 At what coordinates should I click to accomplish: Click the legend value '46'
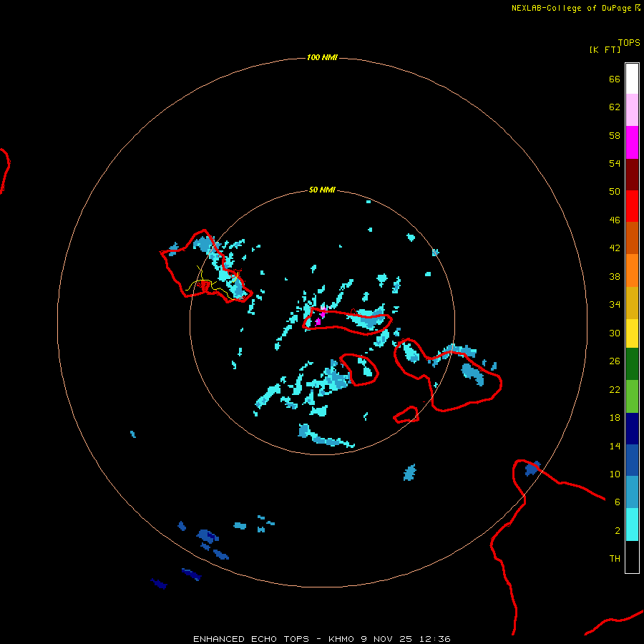pos(615,220)
